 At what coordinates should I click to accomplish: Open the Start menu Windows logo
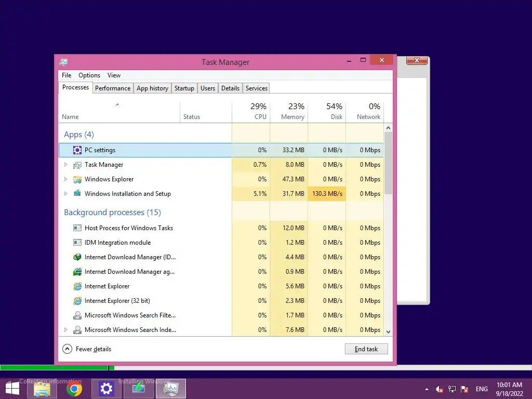coord(12,389)
